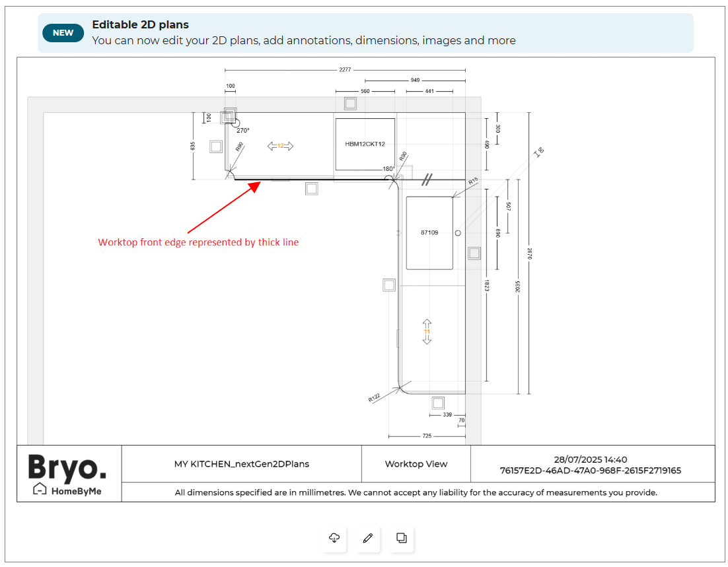Viewport: 728px width, 567px height.
Task: Select the 87109 sink cutout
Action: click(x=429, y=232)
